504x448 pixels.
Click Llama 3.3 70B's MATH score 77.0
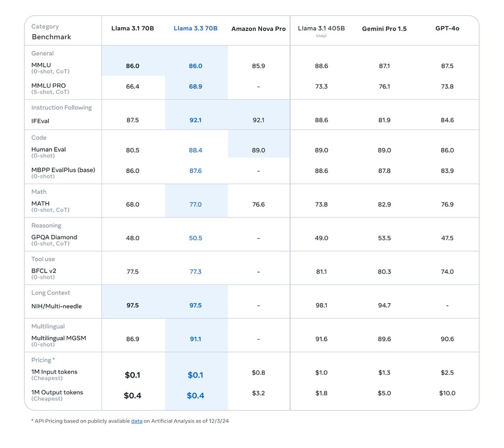tap(195, 204)
